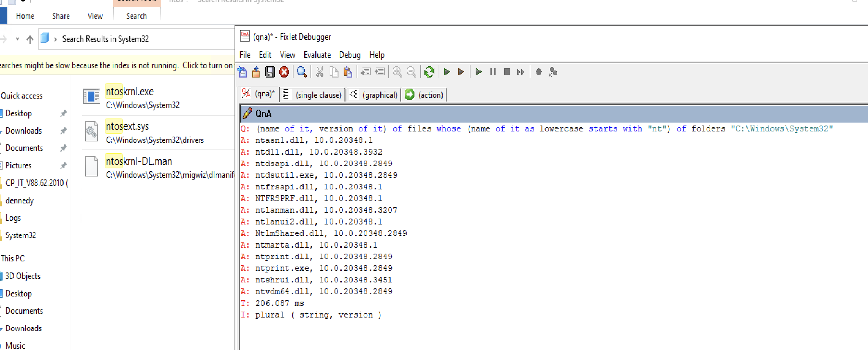Click the new document toolbar icon

(243, 72)
